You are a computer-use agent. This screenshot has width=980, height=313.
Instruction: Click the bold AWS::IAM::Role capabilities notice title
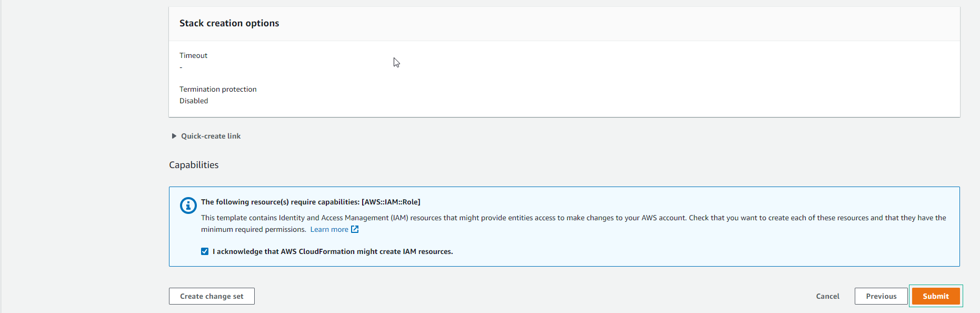coord(311,202)
